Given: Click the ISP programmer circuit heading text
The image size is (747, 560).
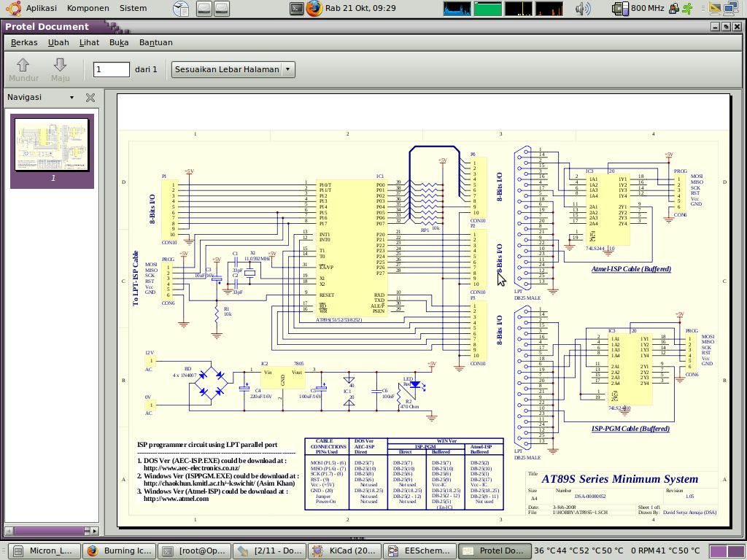Looking at the screenshot, I should [x=207, y=445].
